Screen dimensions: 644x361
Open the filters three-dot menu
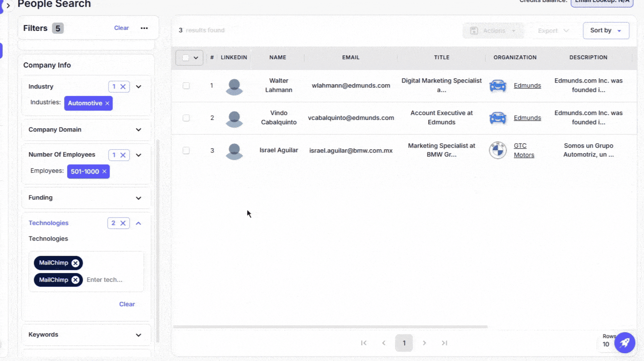pyautogui.click(x=144, y=28)
